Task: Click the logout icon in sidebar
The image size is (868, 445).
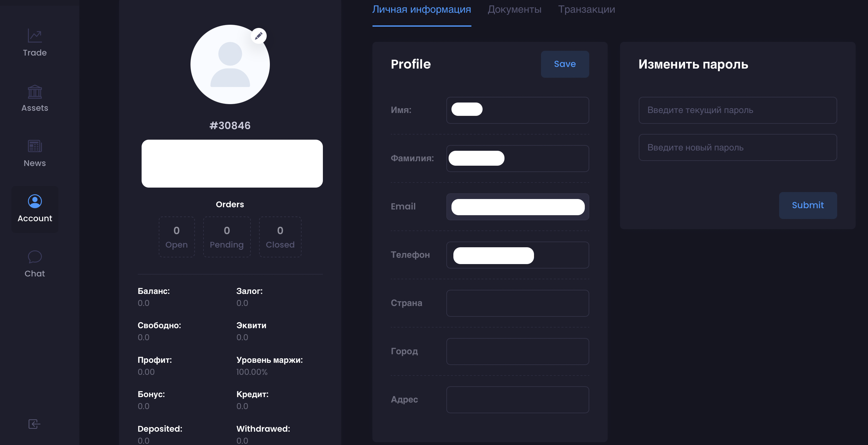Action: [x=34, y=424]
